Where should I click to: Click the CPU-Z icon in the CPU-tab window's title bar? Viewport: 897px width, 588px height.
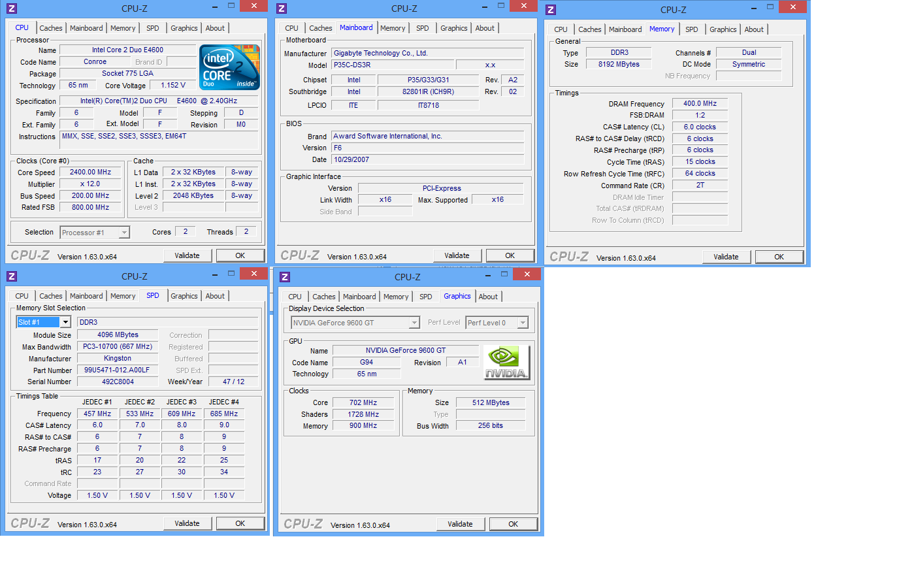(12, 8)
